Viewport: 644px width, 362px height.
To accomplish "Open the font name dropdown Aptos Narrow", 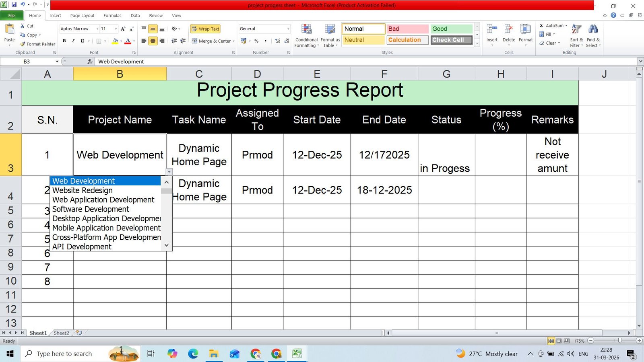I will [97, 29].
